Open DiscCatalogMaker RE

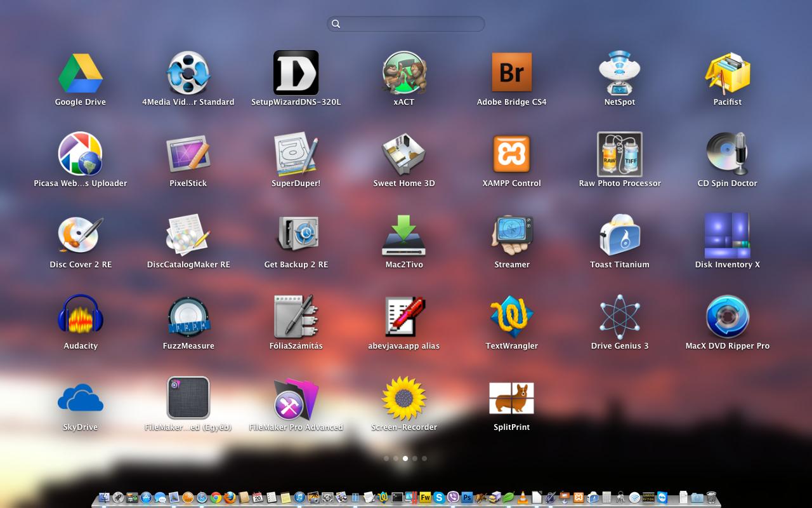tap(188, 235)
